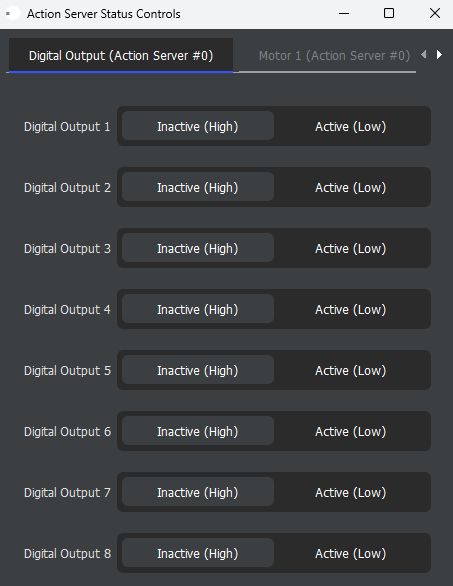Click the right tab scroll arrow
The width and height of the screenshot is (453, 586).
point(440,55)
